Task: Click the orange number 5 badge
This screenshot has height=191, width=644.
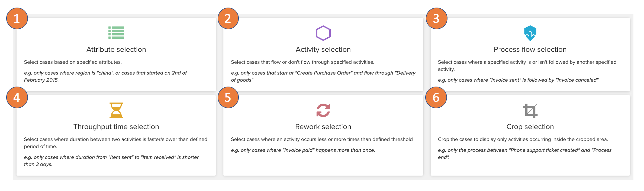Action: pos(228,97)
